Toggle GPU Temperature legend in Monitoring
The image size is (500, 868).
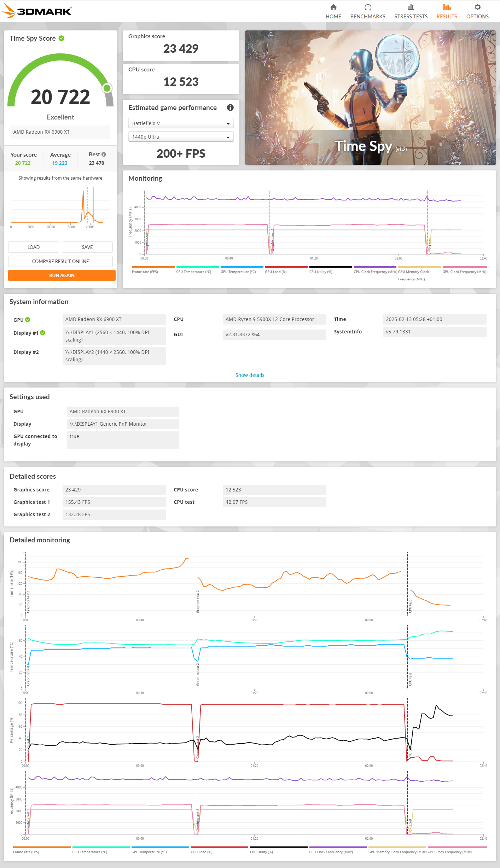click(242, 270)
